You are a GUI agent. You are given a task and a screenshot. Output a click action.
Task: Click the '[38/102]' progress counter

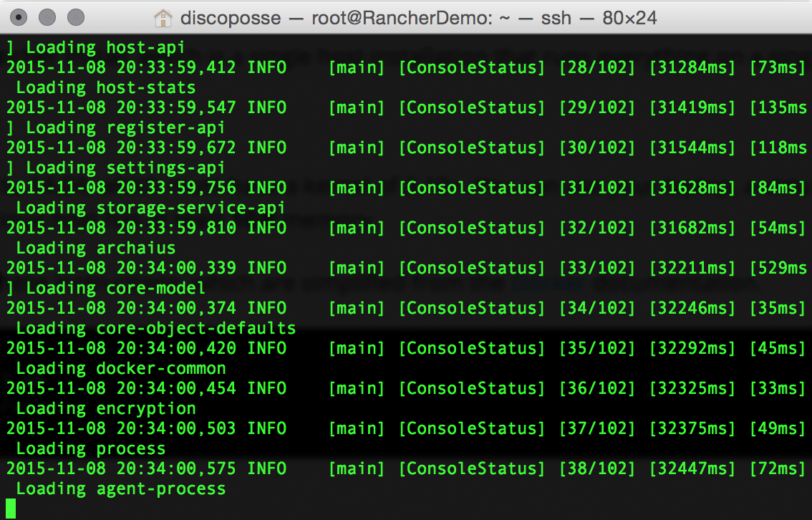(596, 468)
